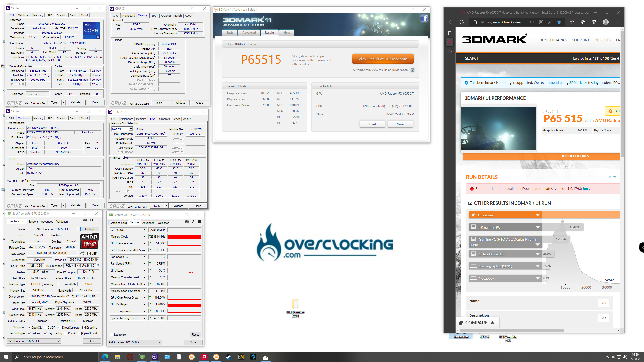Click the AMD Software taskbar icon

[x=204, y=357]
